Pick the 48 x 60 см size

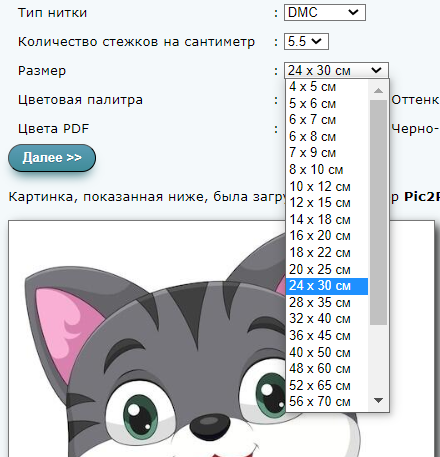(327, 369)
